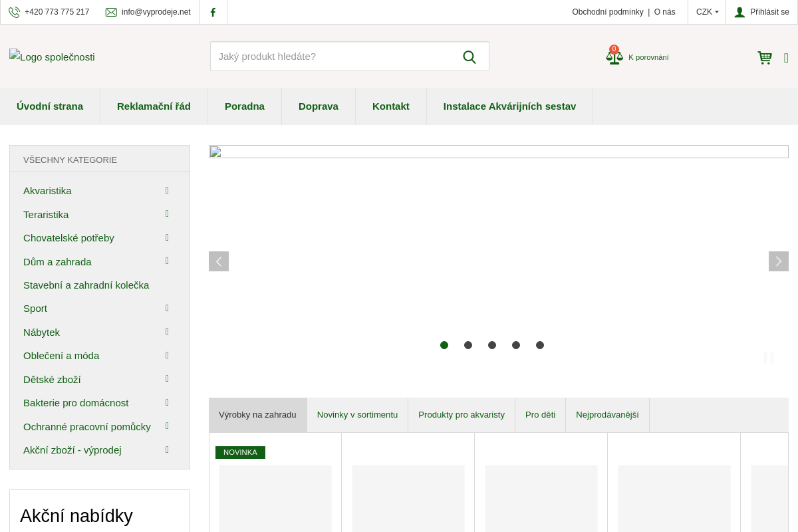
Task: Open the CZK currency dropdown
Action: click(x=707, y=12)
